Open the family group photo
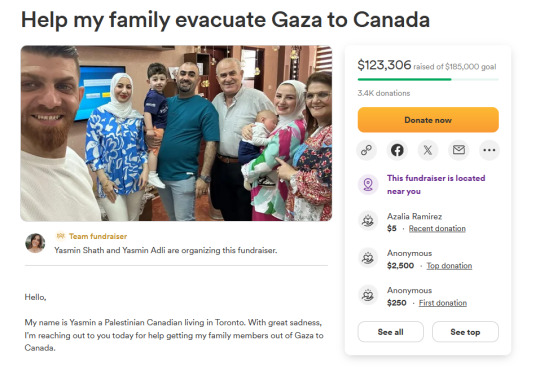The image size is (540, 367). point(176,133)
